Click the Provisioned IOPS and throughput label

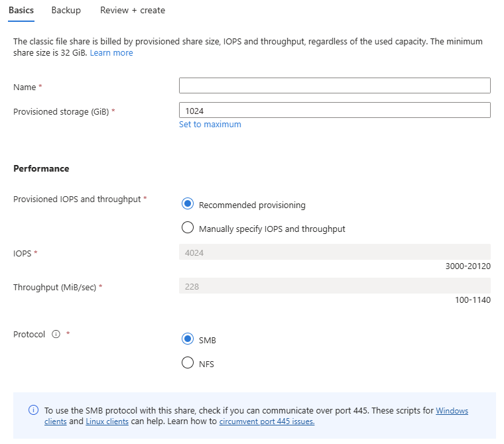(x=77, y=199)
